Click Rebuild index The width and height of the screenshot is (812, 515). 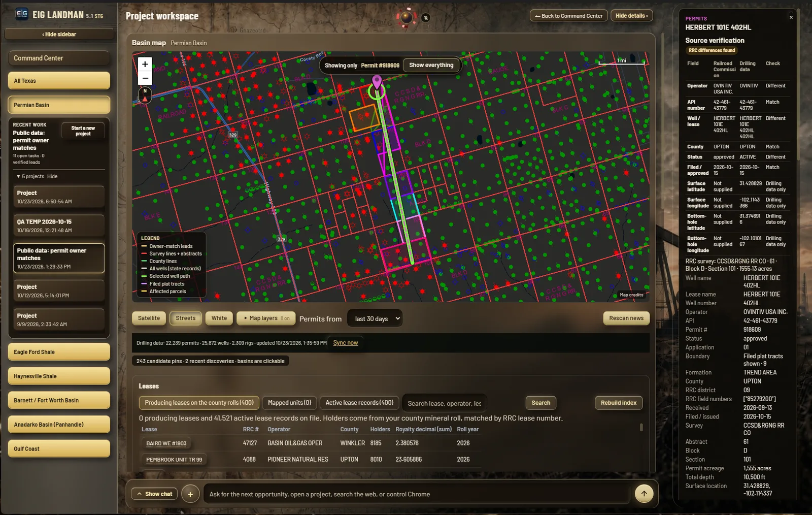[619, 403]
